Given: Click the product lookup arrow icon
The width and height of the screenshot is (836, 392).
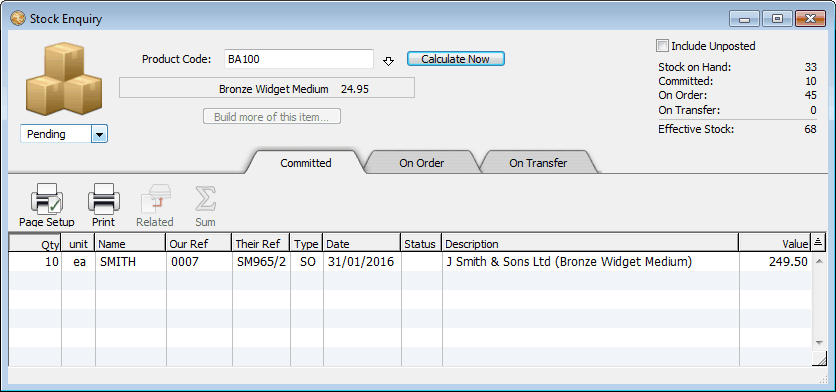Looking at the screenshot, I should 389,61.
